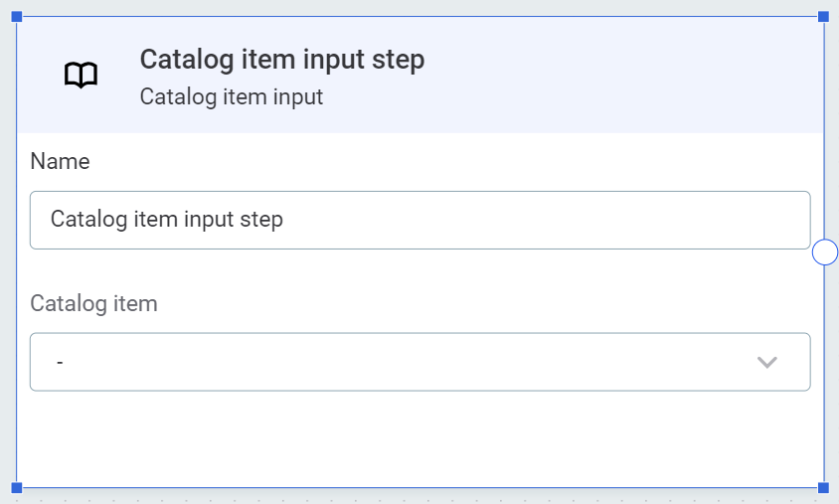Click the empty white area below the dropdown
Screen dimensions: 839x504
[x=419, y=437]
